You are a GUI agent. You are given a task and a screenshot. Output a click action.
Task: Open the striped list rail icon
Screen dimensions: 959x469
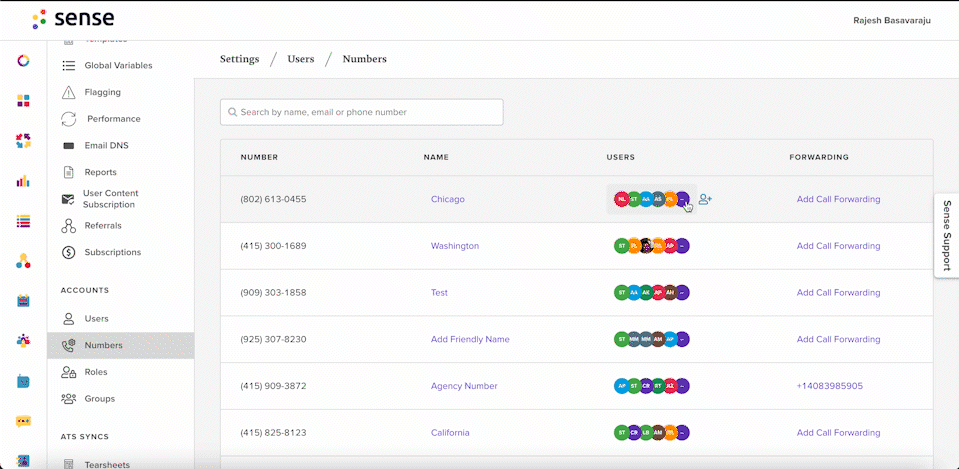23,221
